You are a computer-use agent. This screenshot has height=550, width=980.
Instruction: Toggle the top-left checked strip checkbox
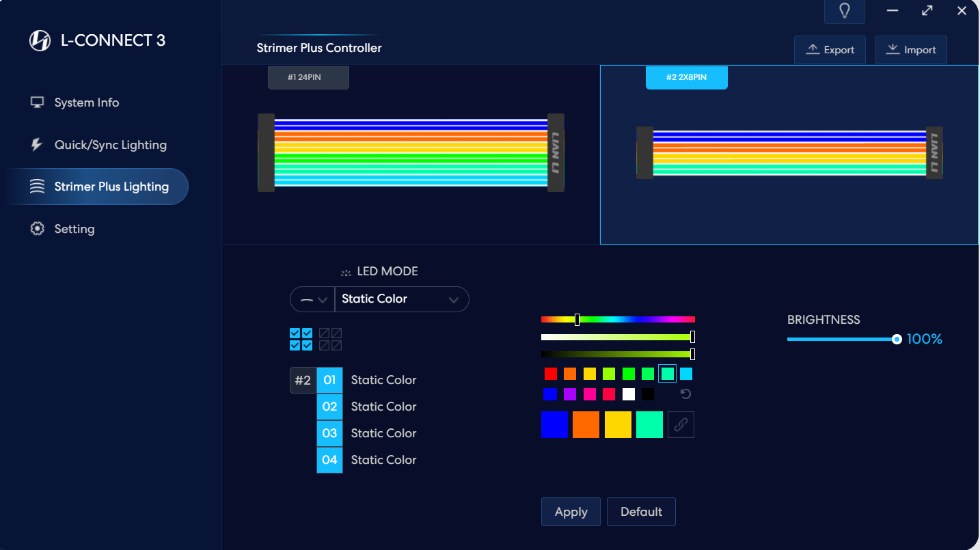(x=295, y=333)
